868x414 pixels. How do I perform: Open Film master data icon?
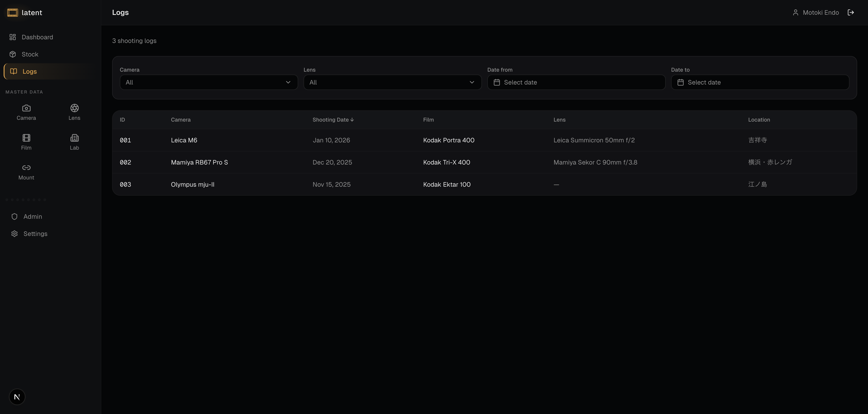(26, 142)
